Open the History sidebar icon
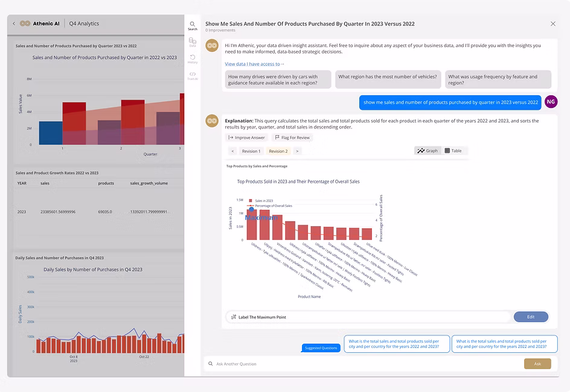Image resolution: width=570 pixels, height=392 pixels. [x=193, y=58]
